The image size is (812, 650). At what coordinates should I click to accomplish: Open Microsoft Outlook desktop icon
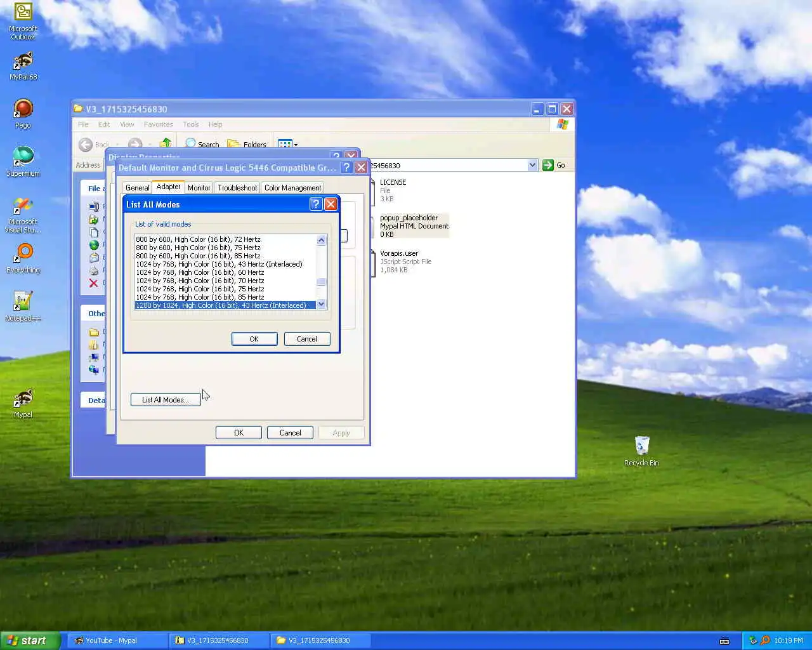click(23, 22)
